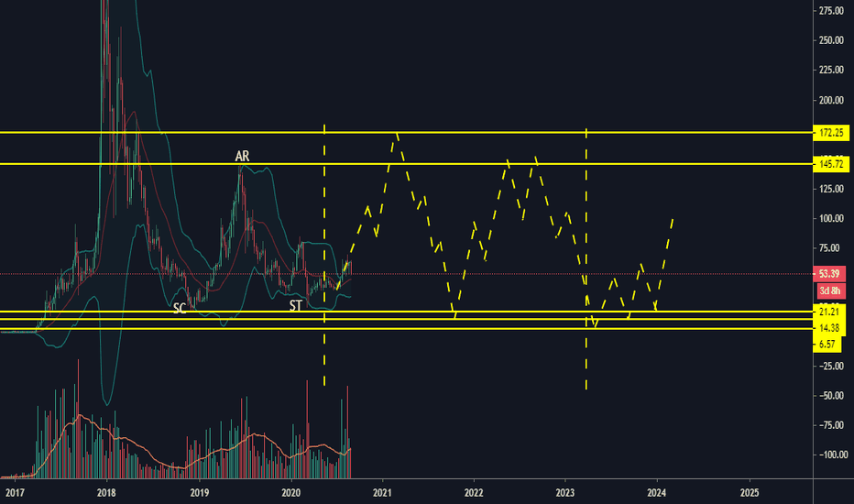Click the 2023 label on time axis

(x=565, y=493)
